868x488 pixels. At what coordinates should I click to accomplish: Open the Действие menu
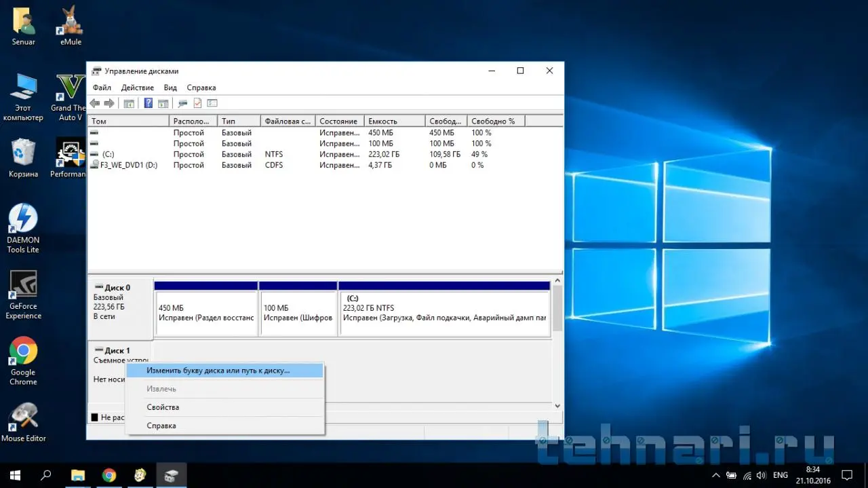click(x=138, y=88)
